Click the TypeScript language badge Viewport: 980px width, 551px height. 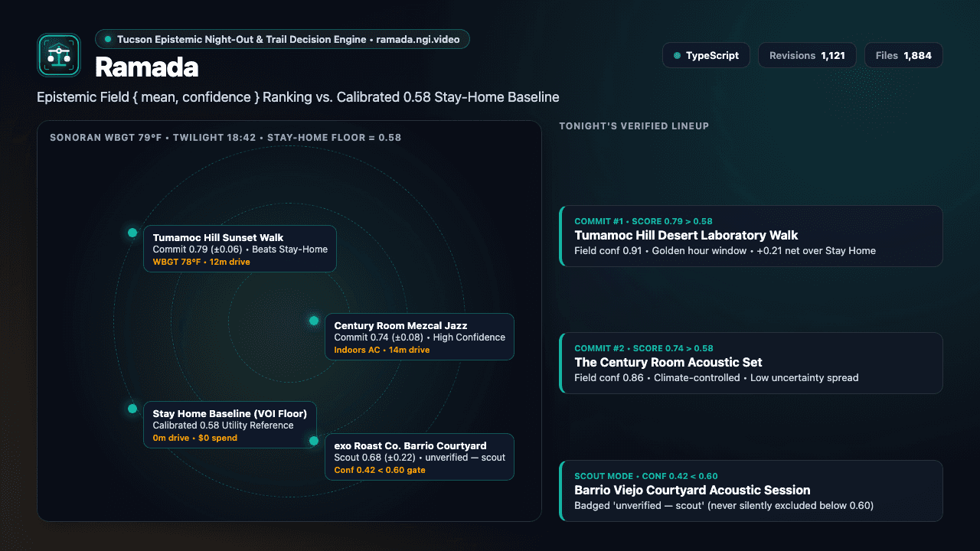coord(706,56)
